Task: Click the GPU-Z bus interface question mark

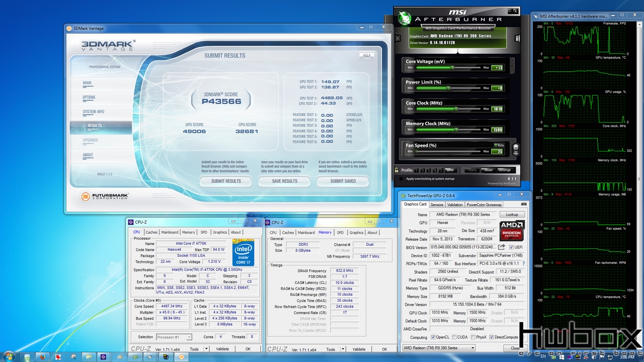Action: [523, 263]
